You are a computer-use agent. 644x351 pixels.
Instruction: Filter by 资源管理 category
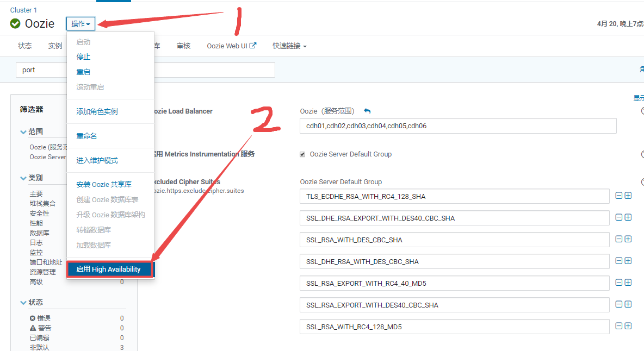[x=43, y=272]
